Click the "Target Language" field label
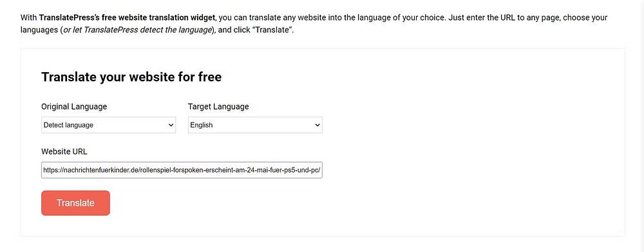 [218, 106]
